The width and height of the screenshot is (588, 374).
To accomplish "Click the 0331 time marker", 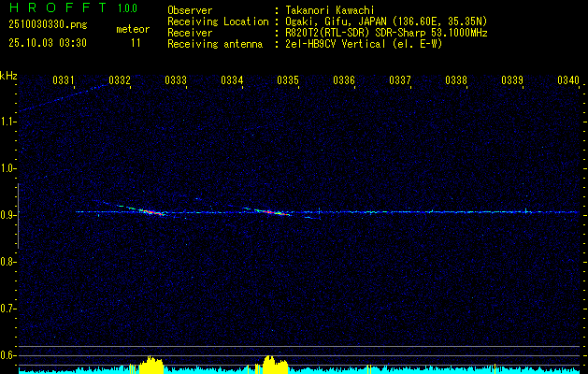I will click(64, 80).
